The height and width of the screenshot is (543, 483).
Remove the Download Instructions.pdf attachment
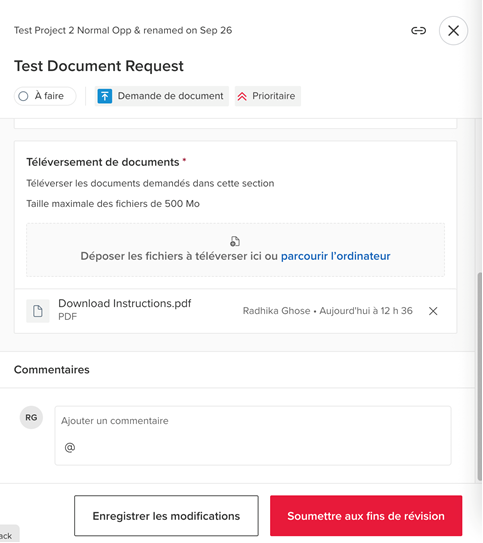433,311
